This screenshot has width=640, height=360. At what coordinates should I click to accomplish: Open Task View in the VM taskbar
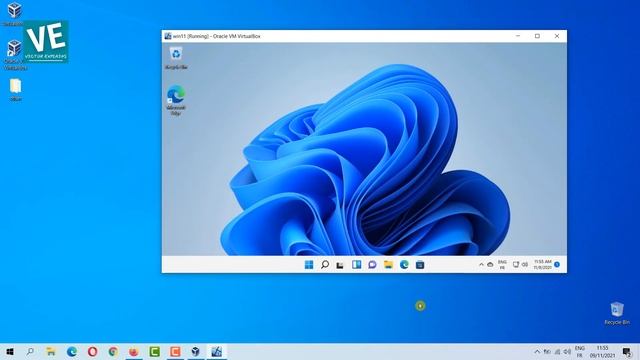[x=340, y=265]
